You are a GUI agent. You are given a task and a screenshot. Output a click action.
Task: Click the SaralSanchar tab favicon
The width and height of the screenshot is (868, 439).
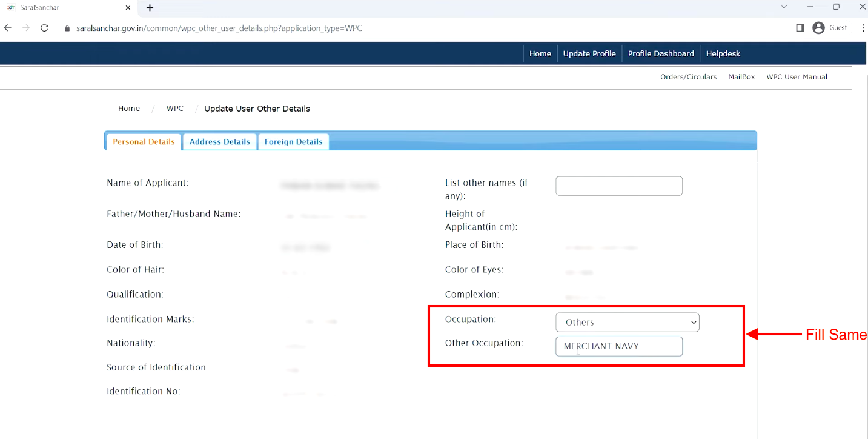pyautogui.click(x=10, y=8)
